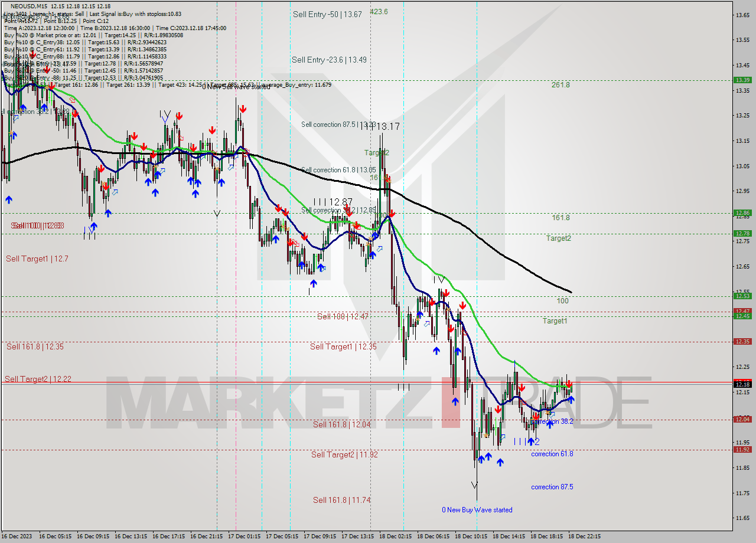This screenshot has height=543, width=756.
Task: Click the '18 Dec 22:15' time axis label
Action: (x=584, y=537)
